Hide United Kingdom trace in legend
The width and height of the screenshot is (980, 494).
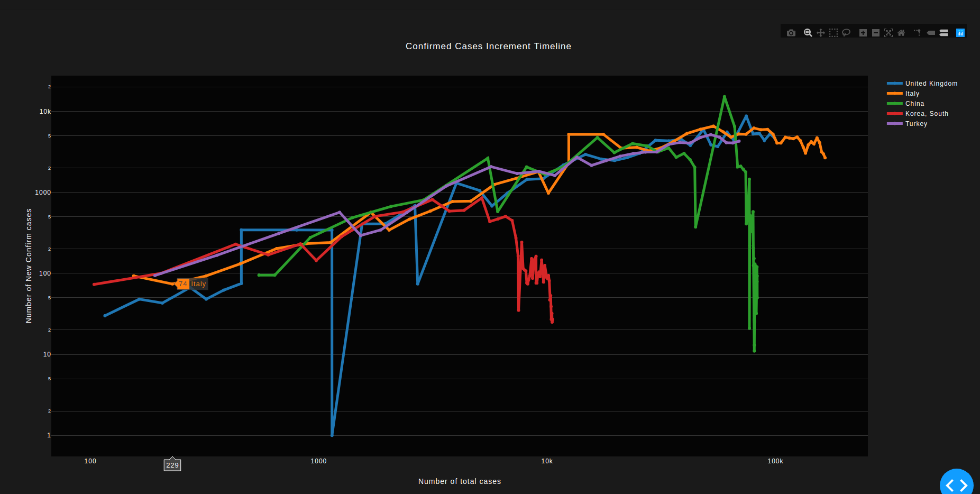coord(930,84)
